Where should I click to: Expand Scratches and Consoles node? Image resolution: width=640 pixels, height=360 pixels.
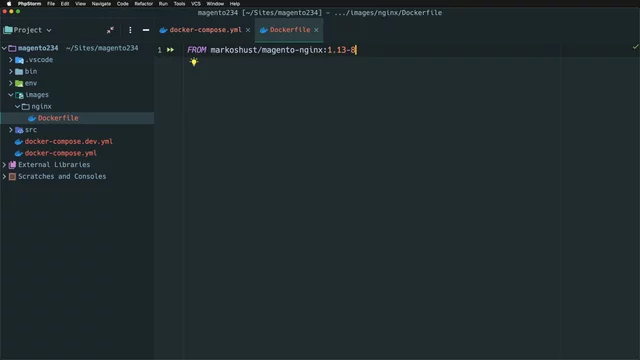click(4, 177)
